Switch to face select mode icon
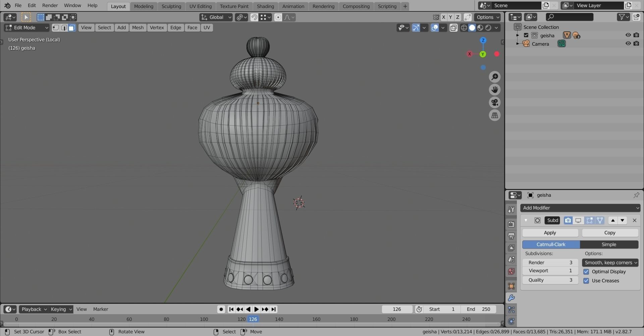644x336 pixels. [x=71, y=28]
